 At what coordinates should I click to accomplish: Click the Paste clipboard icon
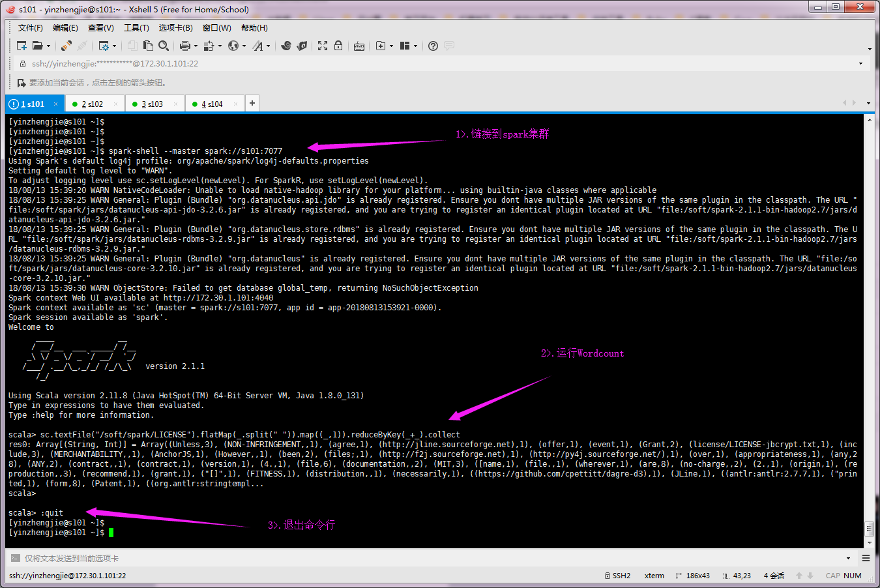[x=148, y=46]
